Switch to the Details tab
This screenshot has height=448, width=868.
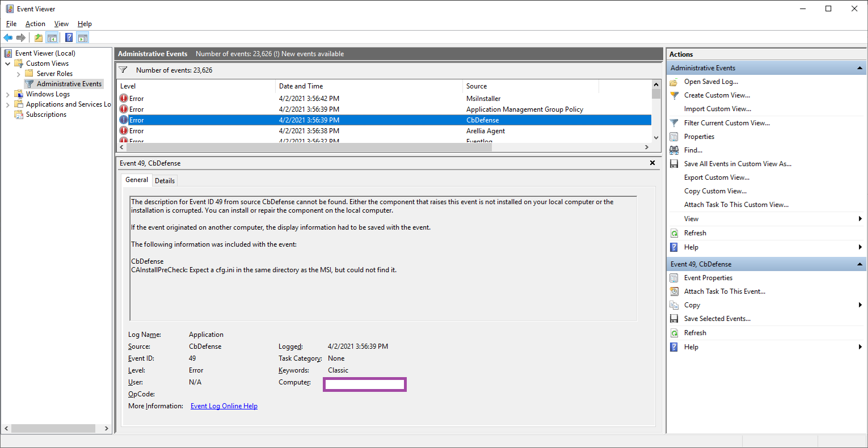point(165,181)
